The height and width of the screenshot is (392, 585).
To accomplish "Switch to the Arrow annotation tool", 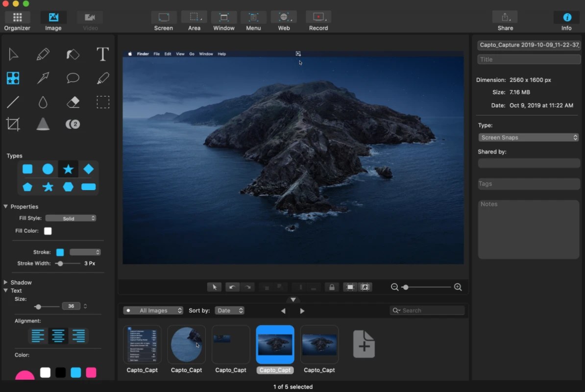I will 43,78.
